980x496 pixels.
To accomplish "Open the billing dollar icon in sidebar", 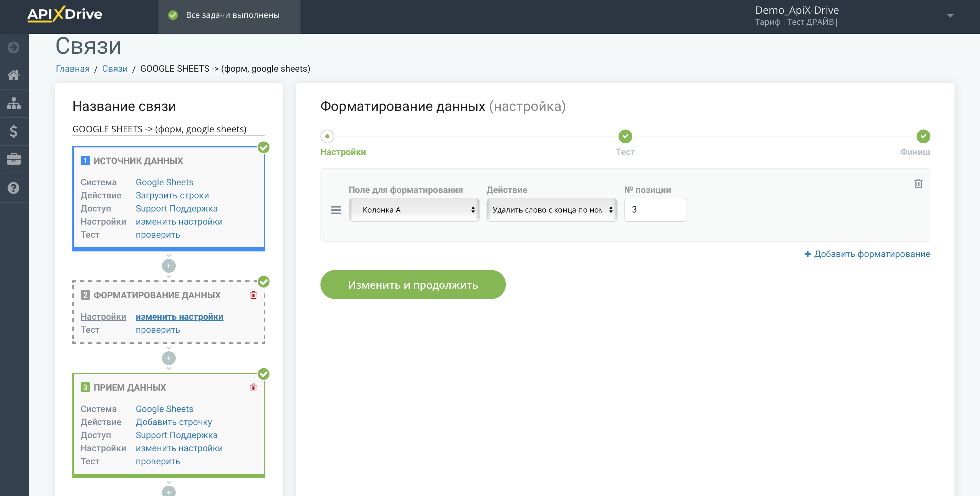I will pos(14,131).
